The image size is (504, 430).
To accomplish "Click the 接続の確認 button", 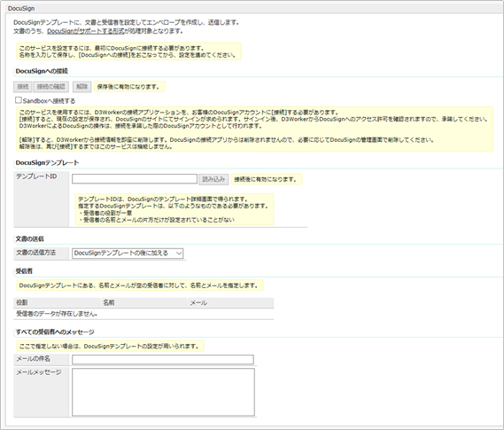I will [51, 87].
